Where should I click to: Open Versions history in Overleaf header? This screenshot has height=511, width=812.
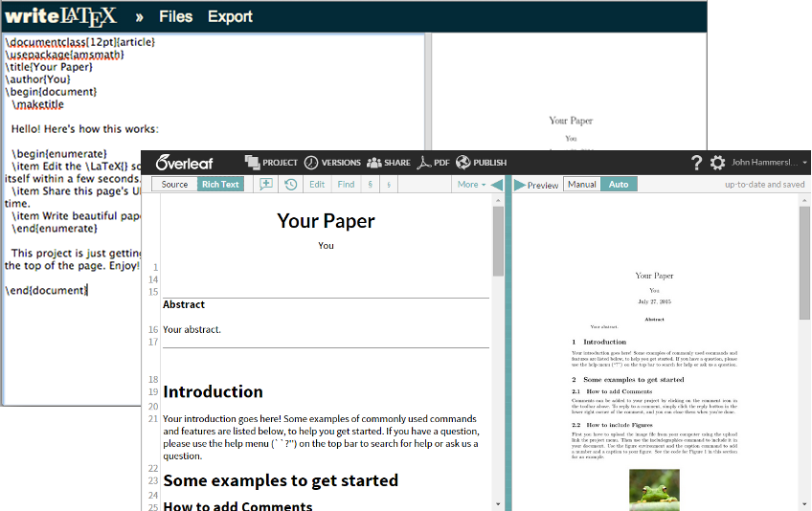[x=332, y=163]
